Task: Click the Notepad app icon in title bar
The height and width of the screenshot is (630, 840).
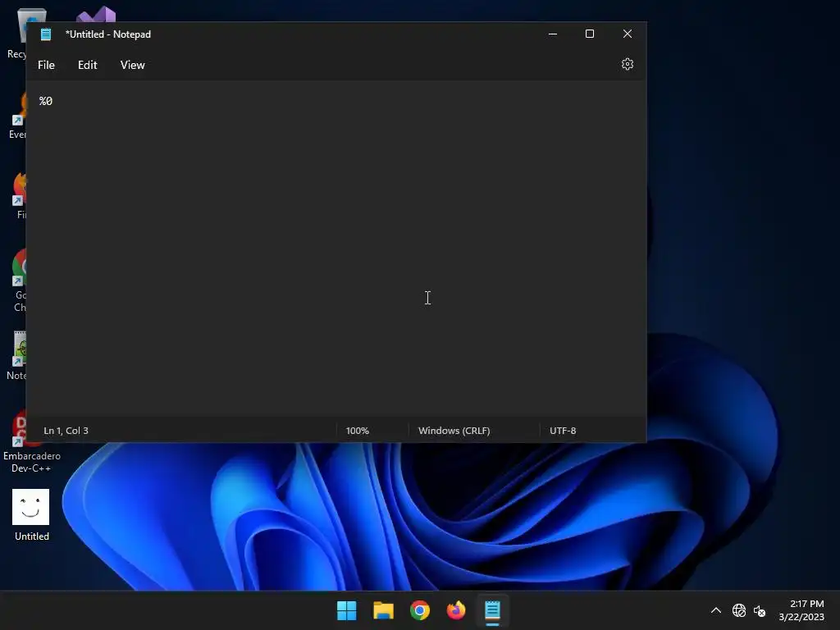Action: tap(46, 34)
